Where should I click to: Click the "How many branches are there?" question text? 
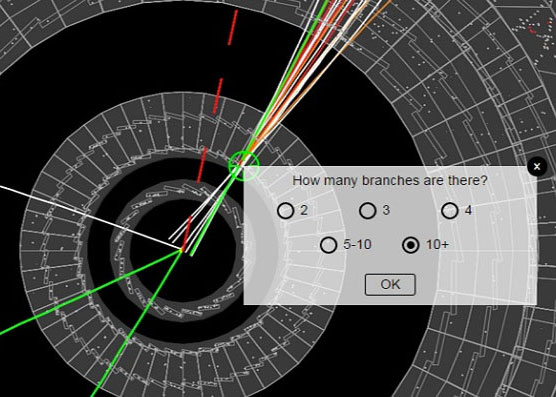click(x=390, y=180)
